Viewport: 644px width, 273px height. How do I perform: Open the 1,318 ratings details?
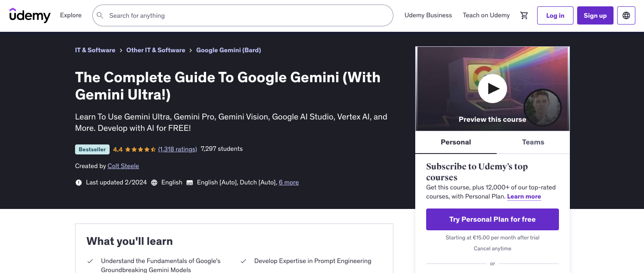pos(177,149)
